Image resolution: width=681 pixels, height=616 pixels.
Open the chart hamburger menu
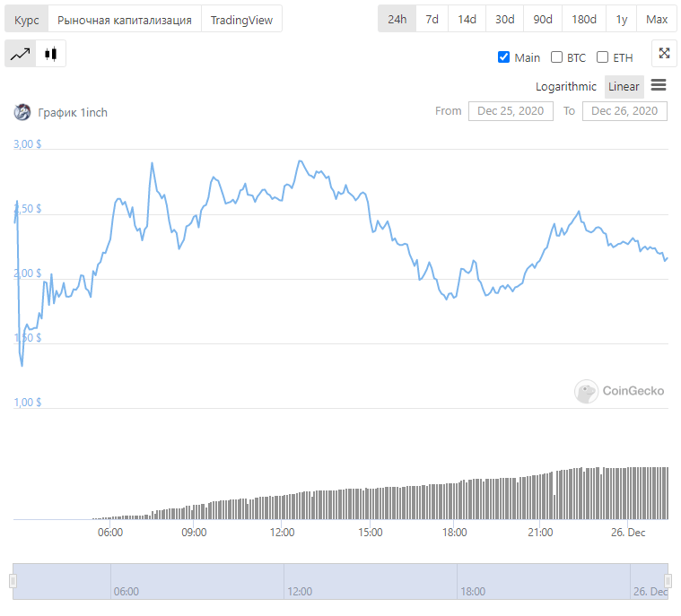coord(659,85)
